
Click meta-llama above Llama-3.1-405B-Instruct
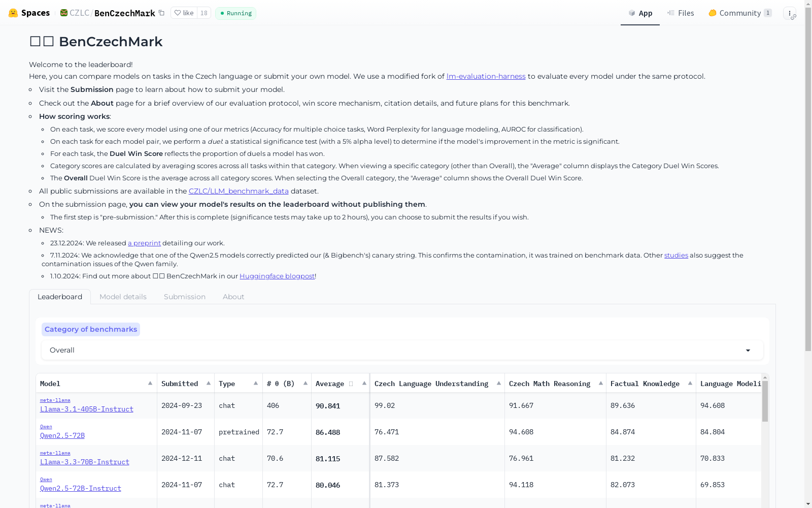(55, 400)
